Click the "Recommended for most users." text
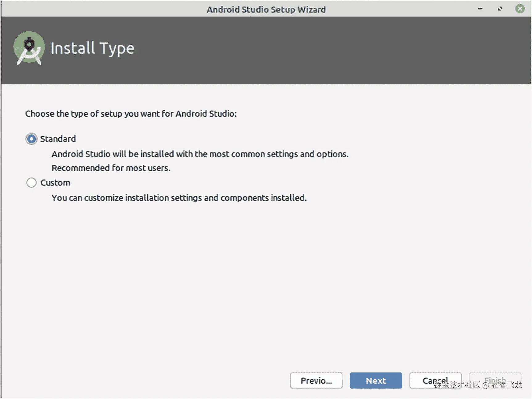Viewport: 532px width, 399px height. (111, 168)
